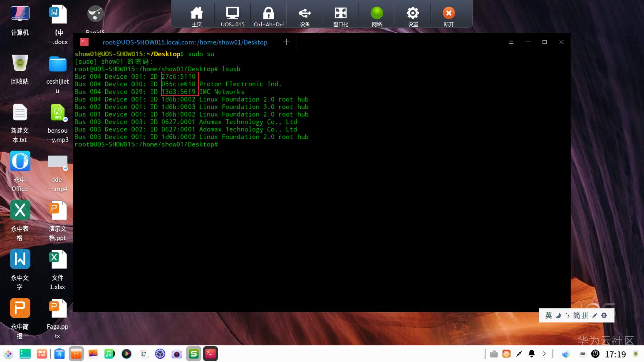Image resolution: width=644 pixels, height=362 pixels.
Task: Switch to windowed mode with 窗口化
Action: [x=340, y=16]
